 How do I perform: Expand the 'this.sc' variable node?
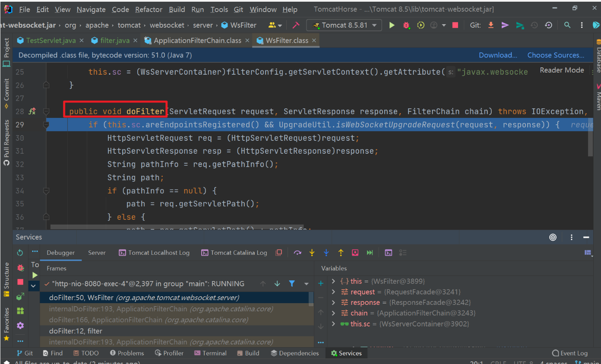click(333, 324)
